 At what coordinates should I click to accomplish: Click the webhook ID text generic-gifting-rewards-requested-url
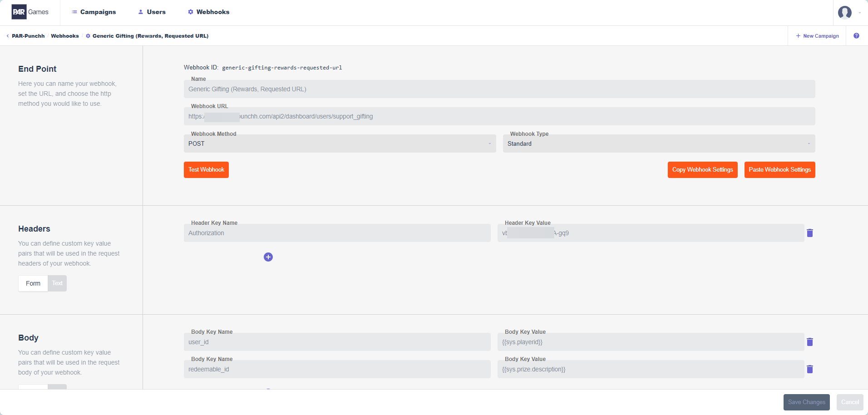[282, 68]
